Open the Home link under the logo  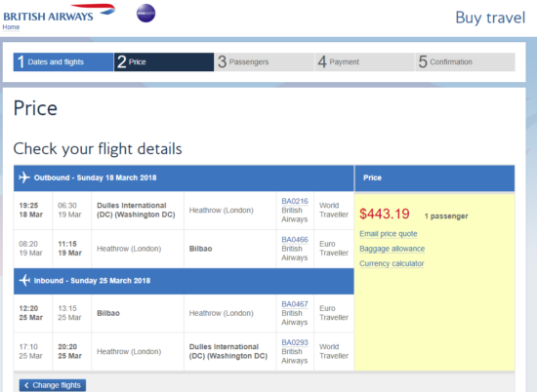[x=11, y=27]
